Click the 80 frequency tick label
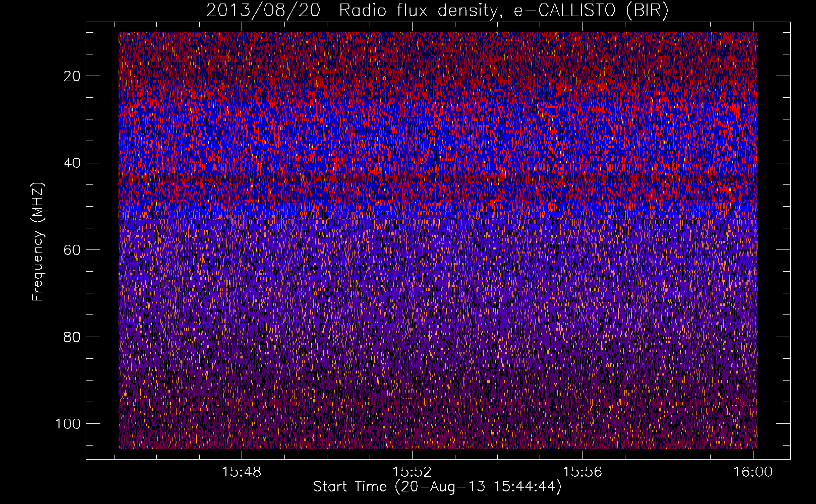This screenshot has width=816, height=504. tap(73, 337)
